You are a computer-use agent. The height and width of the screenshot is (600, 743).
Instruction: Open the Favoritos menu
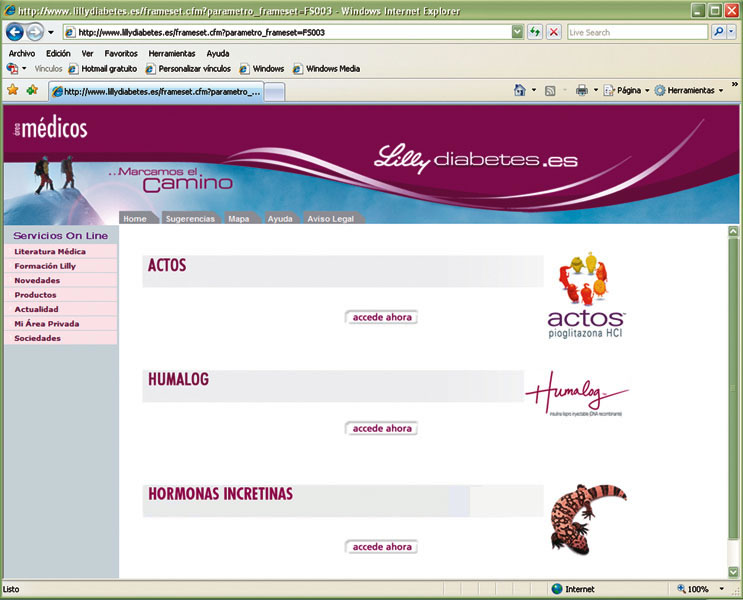[121, 54]
